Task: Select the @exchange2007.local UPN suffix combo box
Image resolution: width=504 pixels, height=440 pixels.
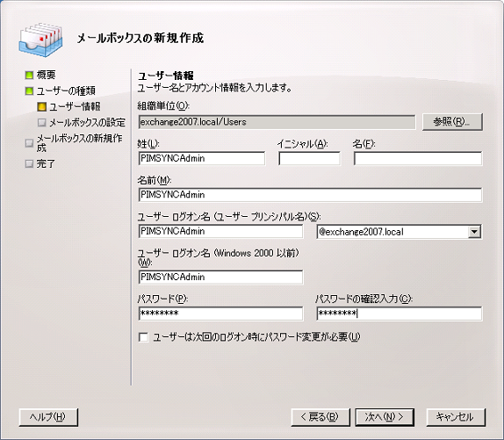Action: [x=399, y=232]
